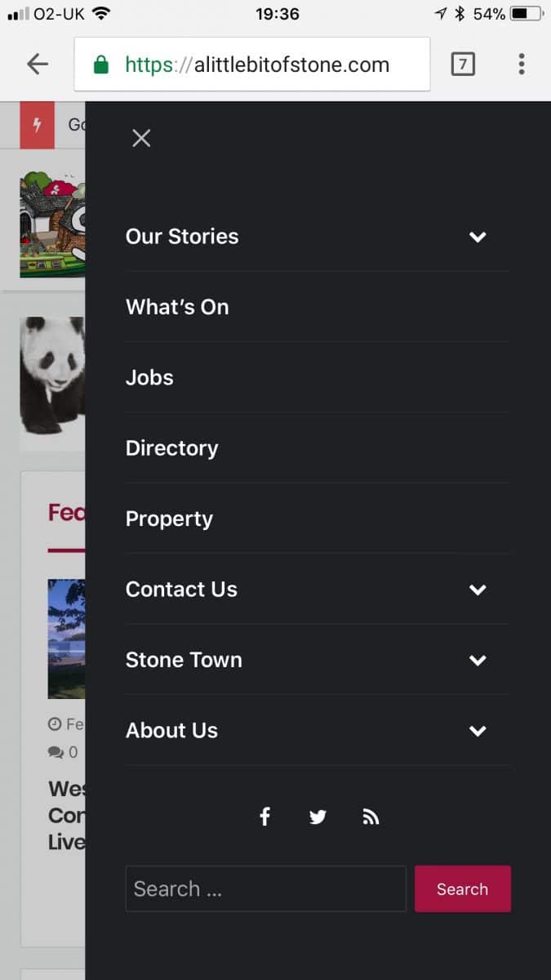
Task: Tap the browser back arrow
Action: (38, 64)
